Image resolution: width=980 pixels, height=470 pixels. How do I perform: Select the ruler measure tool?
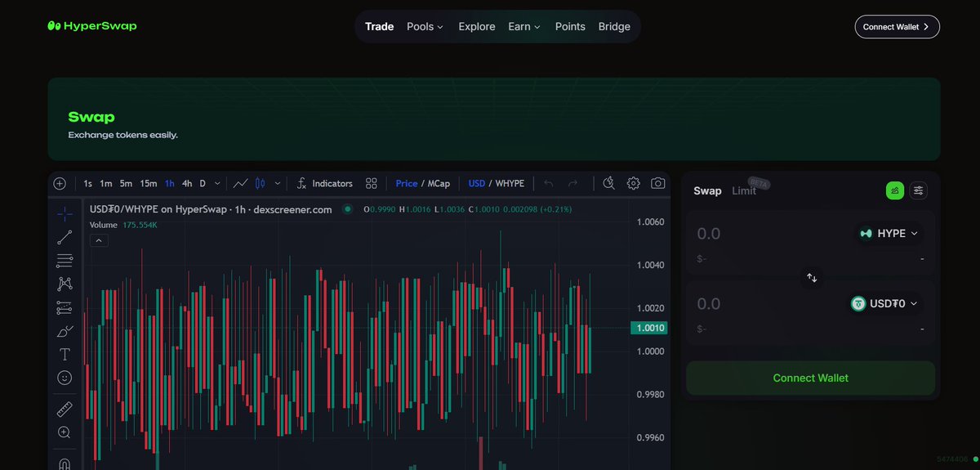pyautogui.click(x=65, y=408)
